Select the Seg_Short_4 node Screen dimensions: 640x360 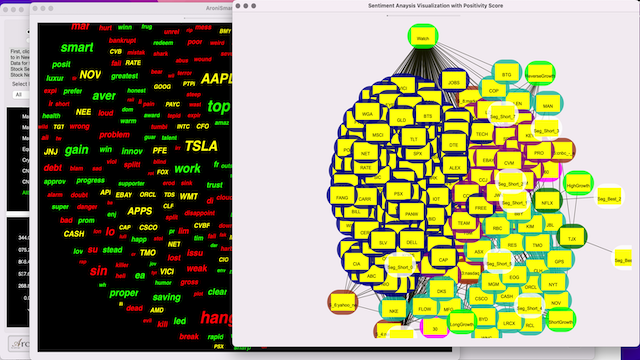click(x=529, y=307)
